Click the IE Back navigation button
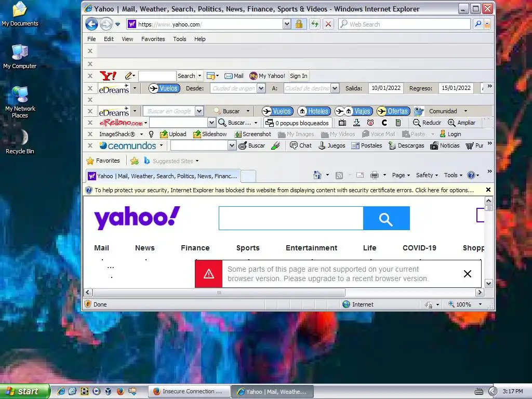This screenshot has width=532, height=399. pos(91,24)
